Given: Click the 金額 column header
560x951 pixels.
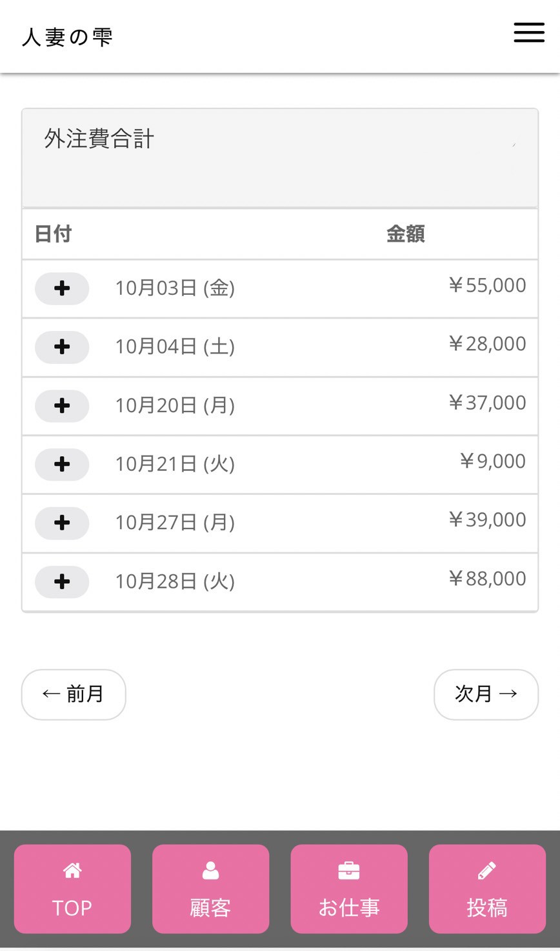Looking at the screenshot, I should [x=405, y=234].
